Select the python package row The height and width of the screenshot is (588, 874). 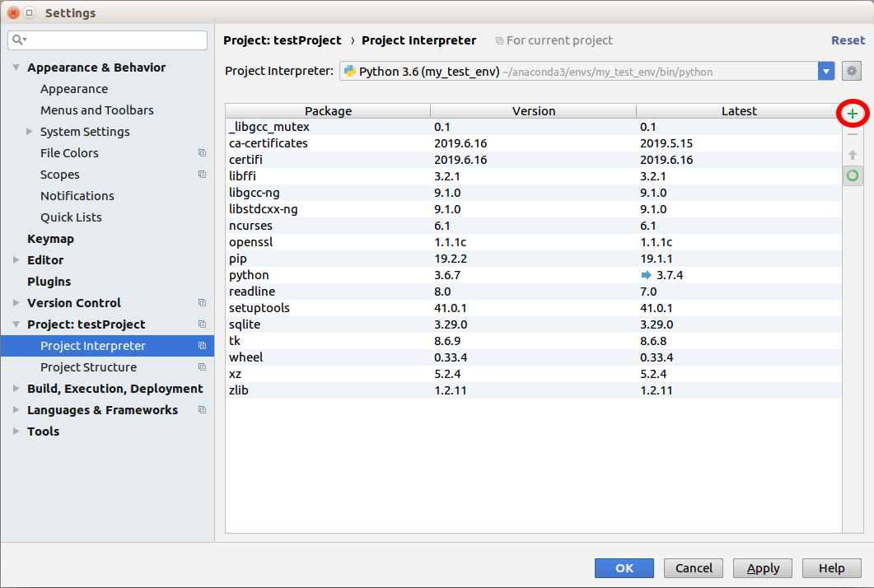[x=534, y=275]
